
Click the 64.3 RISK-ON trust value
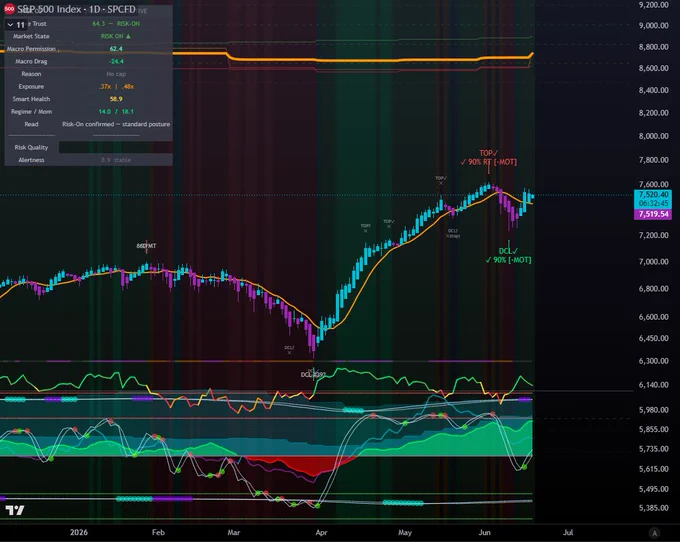(x=116, y=24)
